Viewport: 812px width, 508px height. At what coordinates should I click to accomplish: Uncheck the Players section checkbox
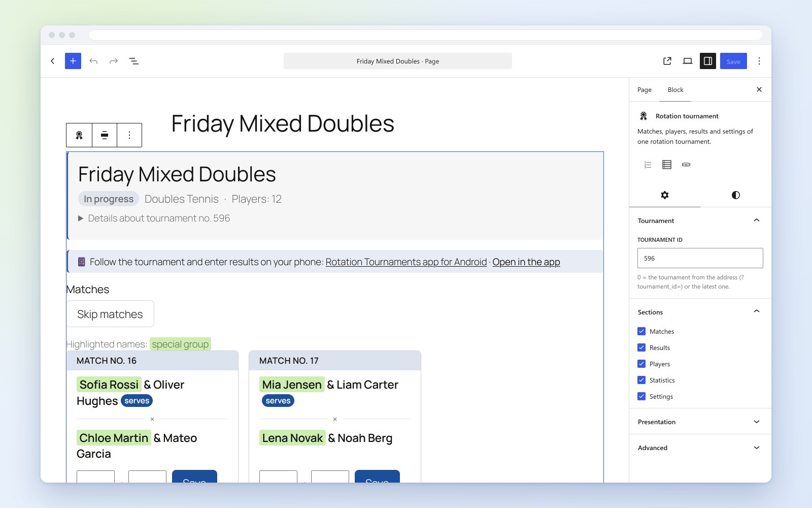point(641,364)
